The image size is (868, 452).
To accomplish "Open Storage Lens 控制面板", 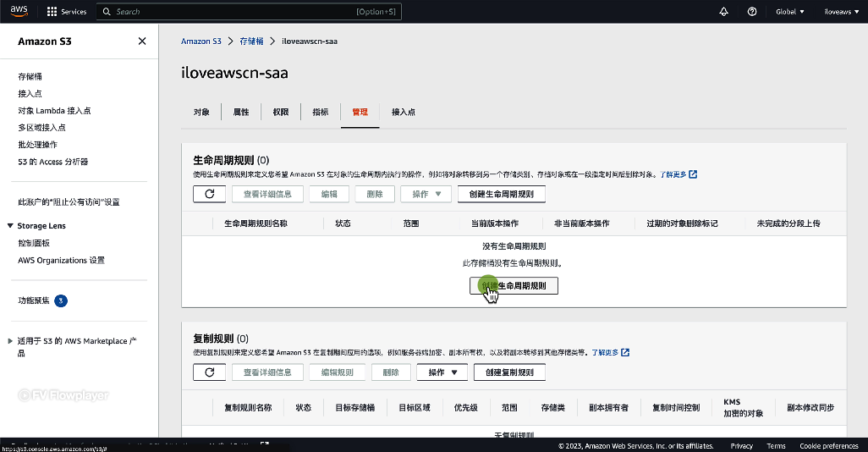I will point(34,243).
